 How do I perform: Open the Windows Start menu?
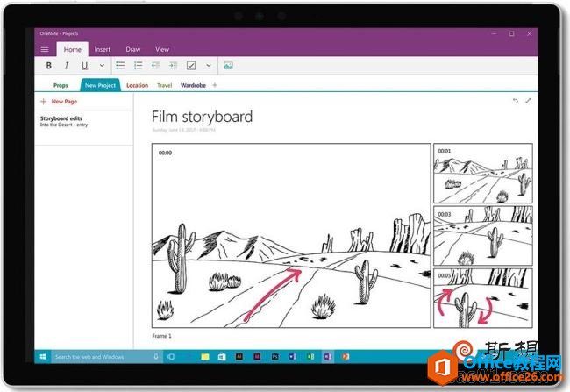click(x=43, y=357)
